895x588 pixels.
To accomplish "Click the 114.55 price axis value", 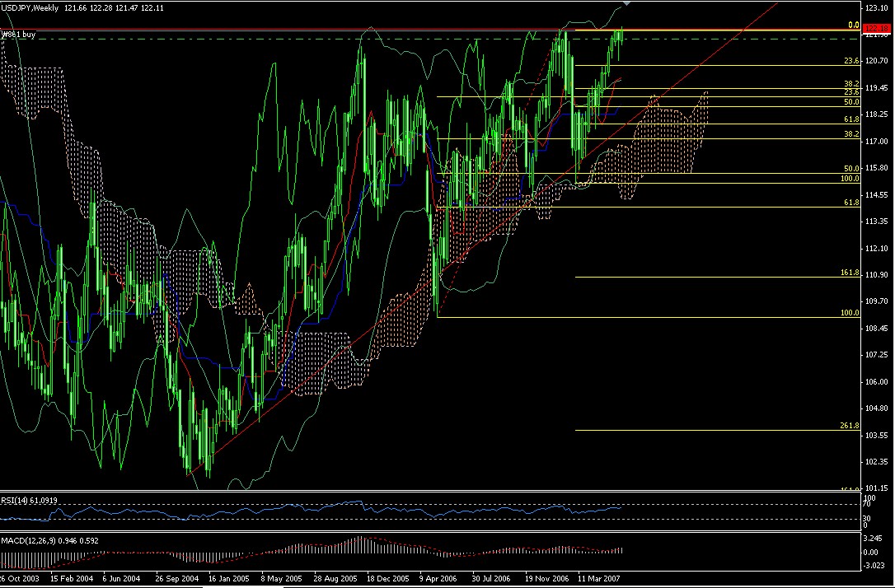I will [876, 195].
